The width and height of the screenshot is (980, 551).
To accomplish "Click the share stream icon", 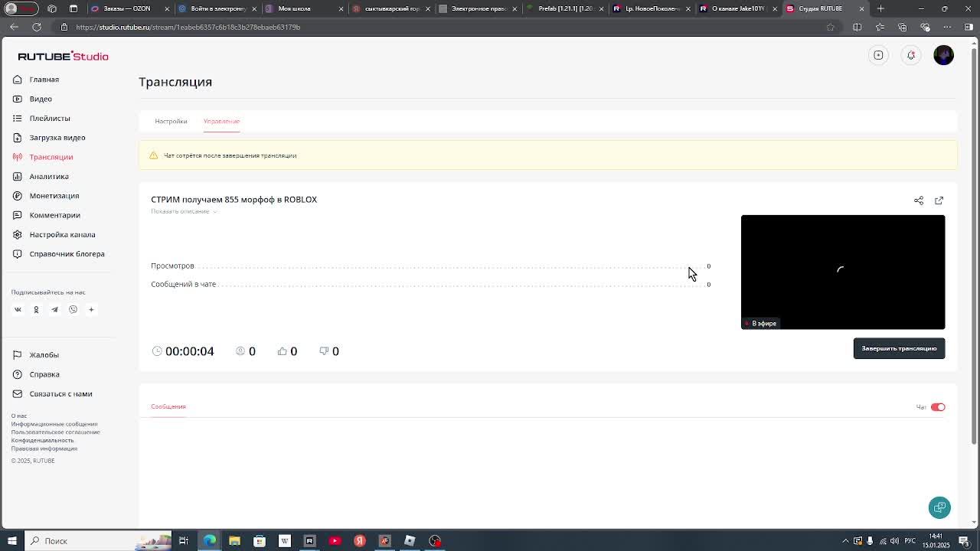I will tap(919, 201).
